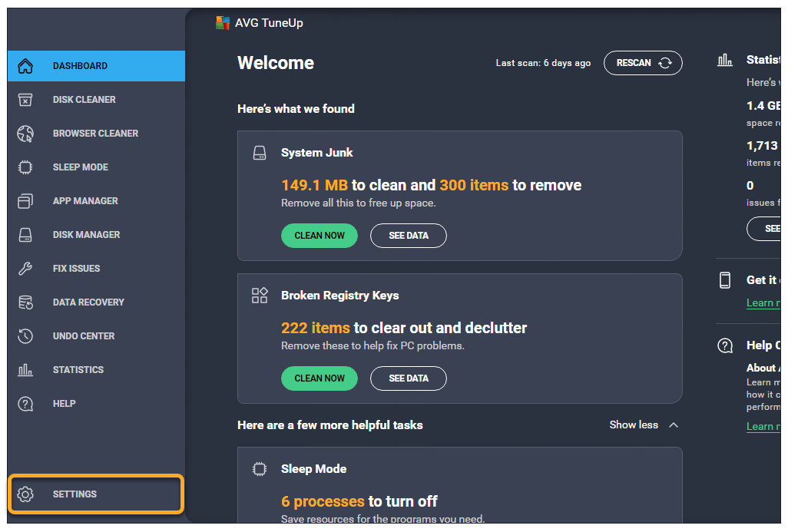788x532 pixels.
Task: Click the Disk Manager drive icon
Action: (x=25, y=235)
